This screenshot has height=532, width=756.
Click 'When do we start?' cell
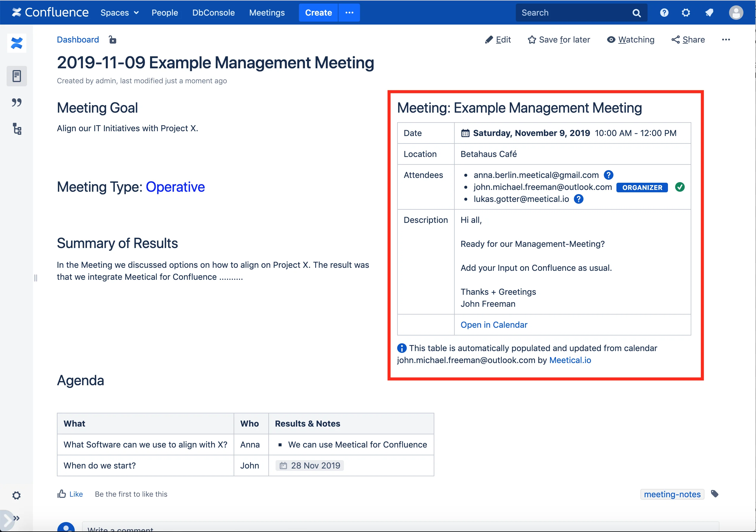coord(146,465)
